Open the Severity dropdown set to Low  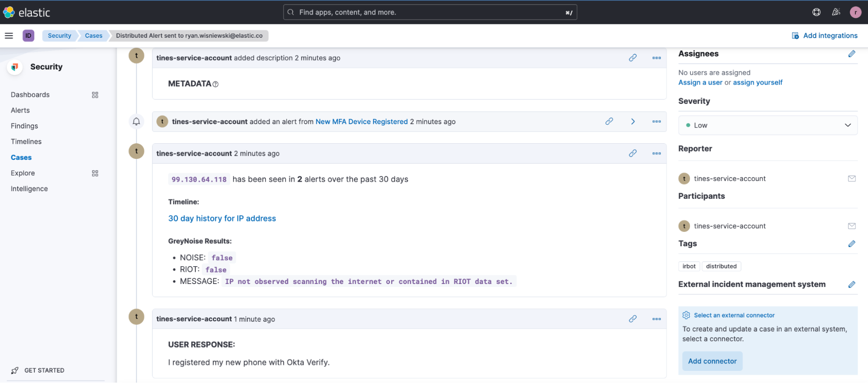point(768,125)
